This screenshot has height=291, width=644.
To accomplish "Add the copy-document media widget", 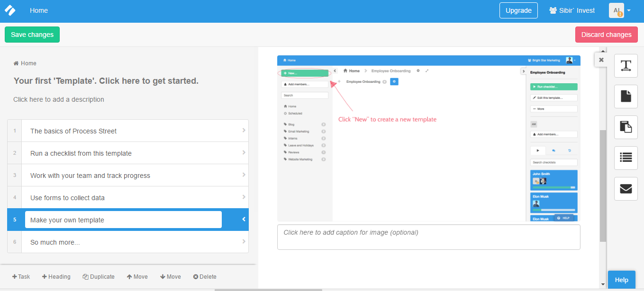I will [626, 127].
